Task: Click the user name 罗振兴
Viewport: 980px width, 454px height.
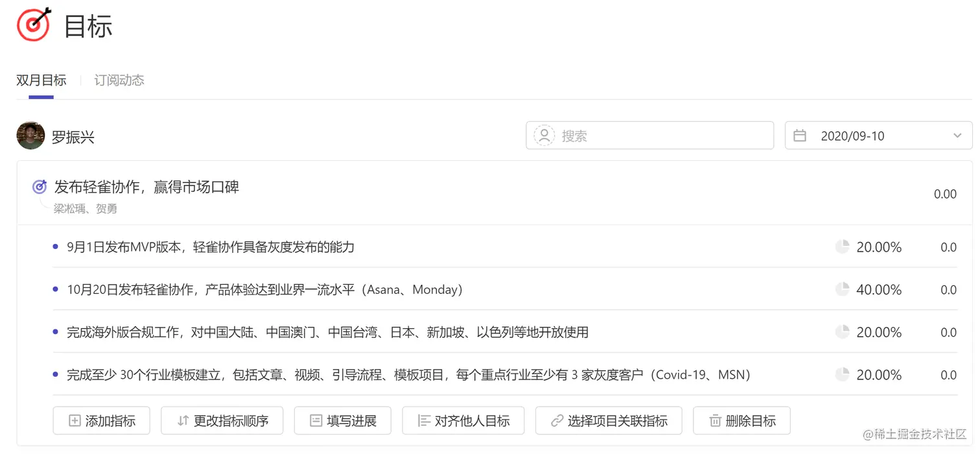Action: (x=73, y=137)
